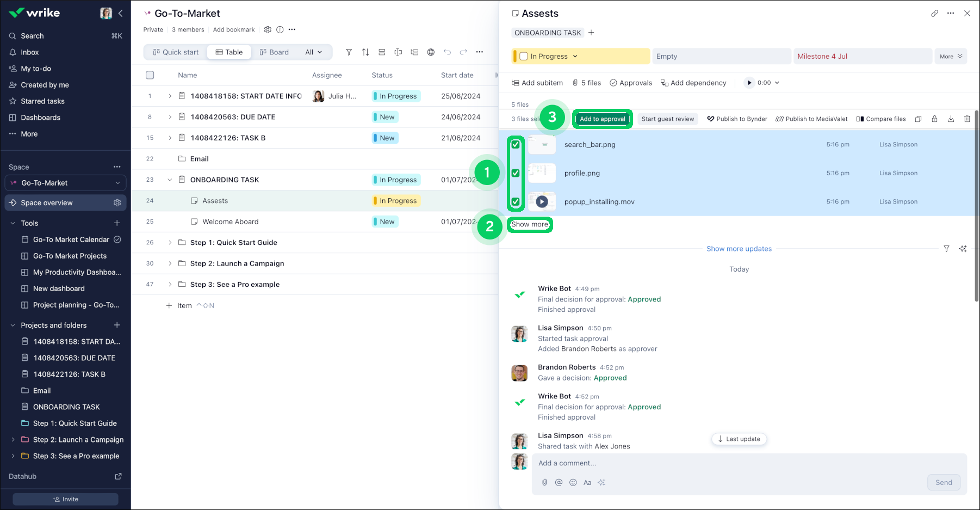The height and width of the screenshot is (510, 980).
Task: Collapse the ONBOARDING TASK row
Action: [x=170, y=180]
